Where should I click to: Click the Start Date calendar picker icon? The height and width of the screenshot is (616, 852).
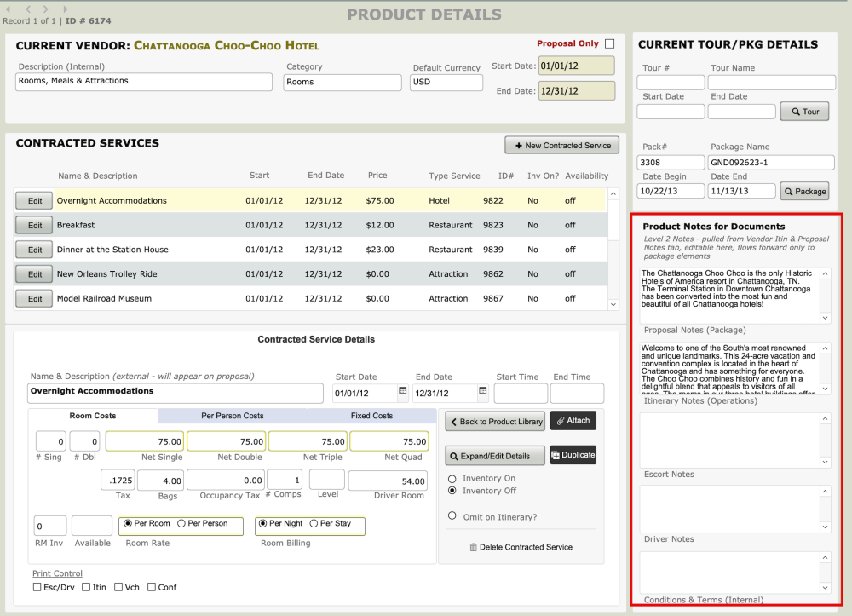tap(403, 392)
